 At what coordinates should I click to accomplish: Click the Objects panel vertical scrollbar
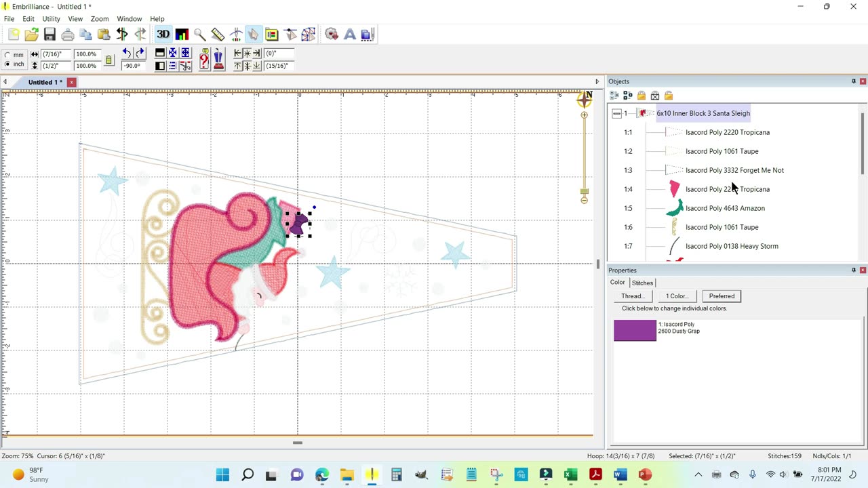[863, 144]
